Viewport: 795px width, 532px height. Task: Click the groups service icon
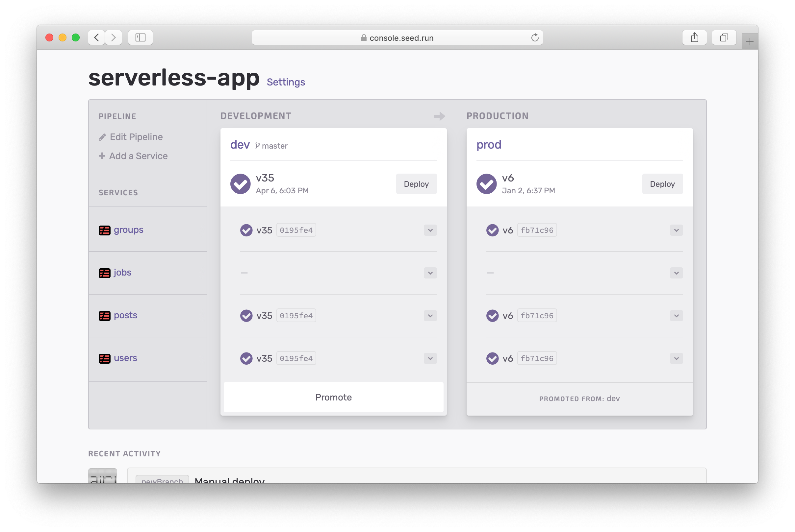(104, 230)
